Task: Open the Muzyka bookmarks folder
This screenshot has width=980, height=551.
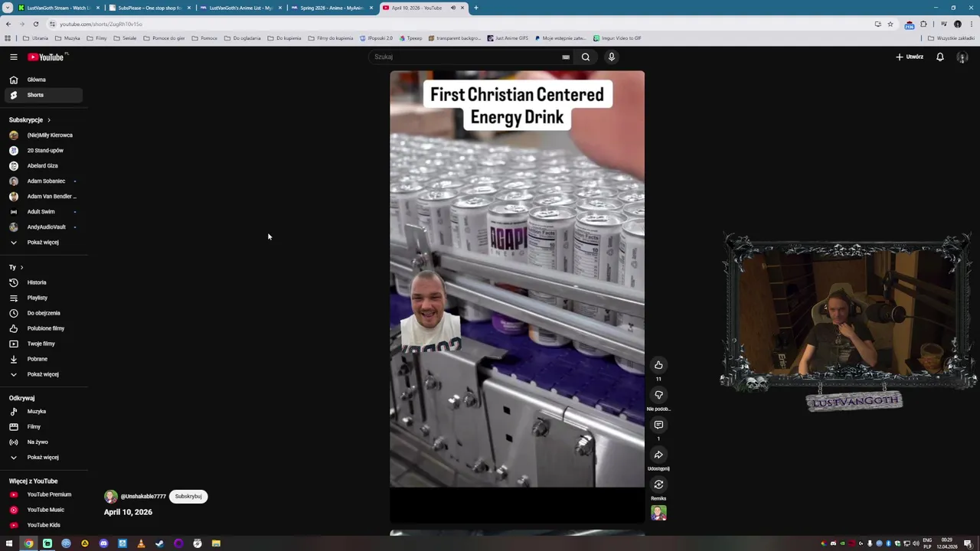Action: [x=68, y=37]
